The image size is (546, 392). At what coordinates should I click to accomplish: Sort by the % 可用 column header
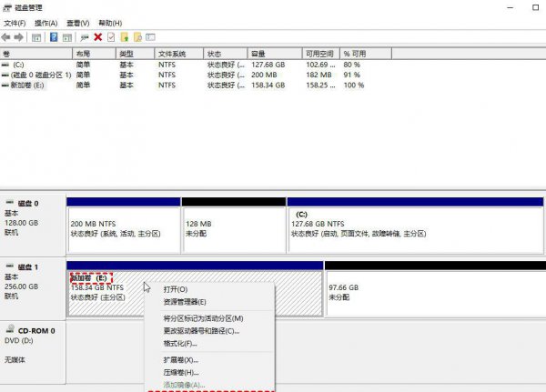(x=366, y=54)
